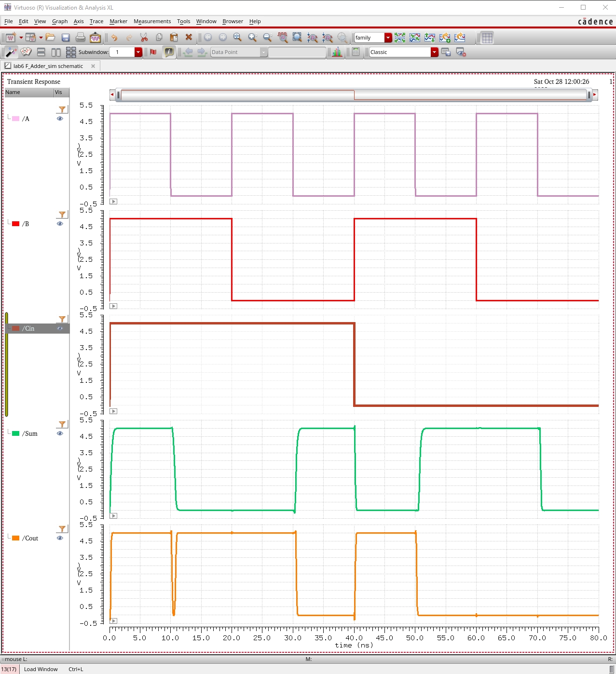
Task: Toggle the grid display button
Action: tap(487, 38)
